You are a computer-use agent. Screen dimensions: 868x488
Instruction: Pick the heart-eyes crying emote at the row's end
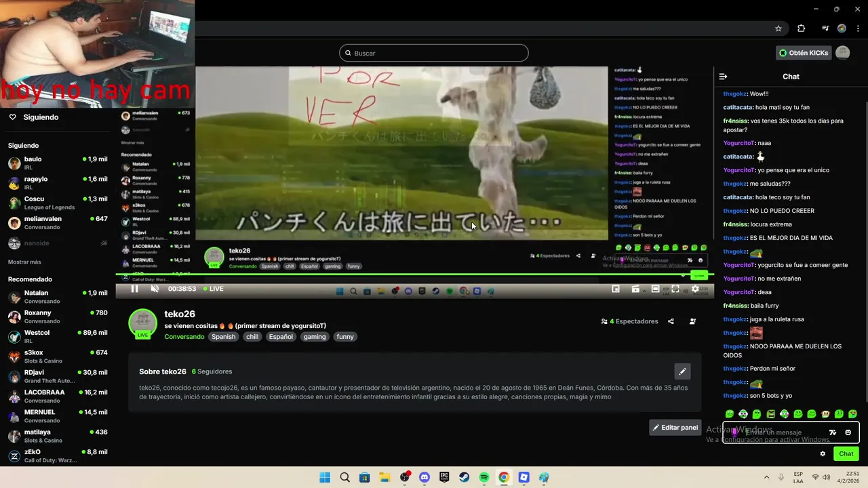852,413
